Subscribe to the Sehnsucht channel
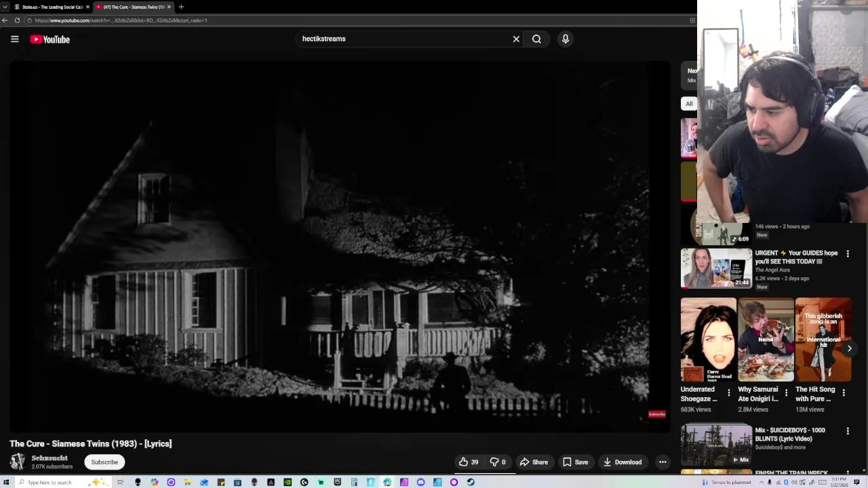Screen dimensions: 868x488 [104, 462]
